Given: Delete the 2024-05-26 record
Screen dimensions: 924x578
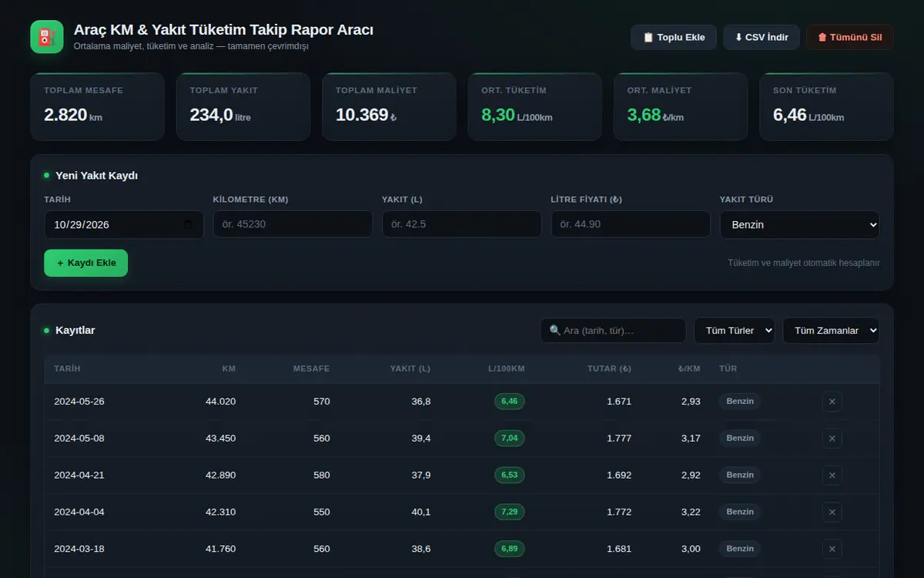Looking at the screenshot, I should pyautogui.click(x=832, y=402).
